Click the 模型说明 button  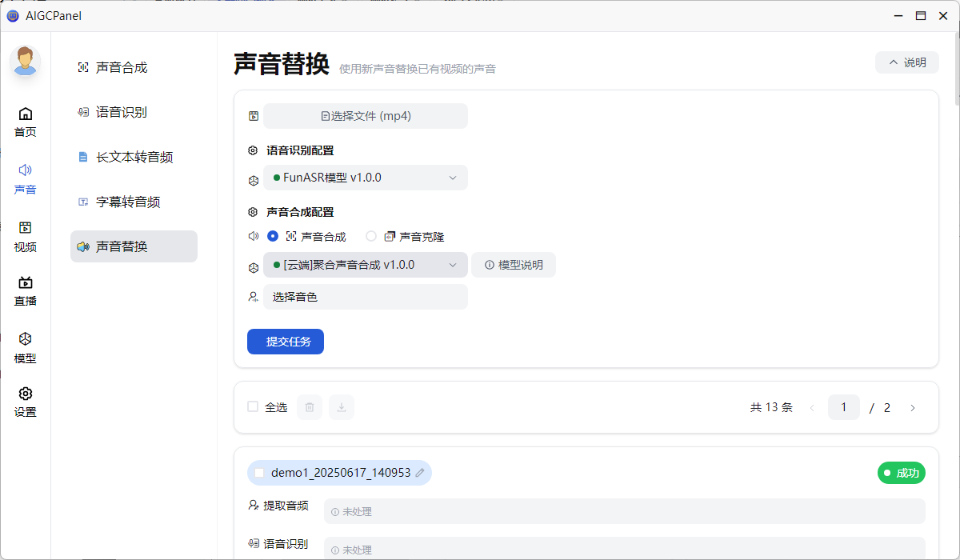pyautogui.click(x=513, y=265)
